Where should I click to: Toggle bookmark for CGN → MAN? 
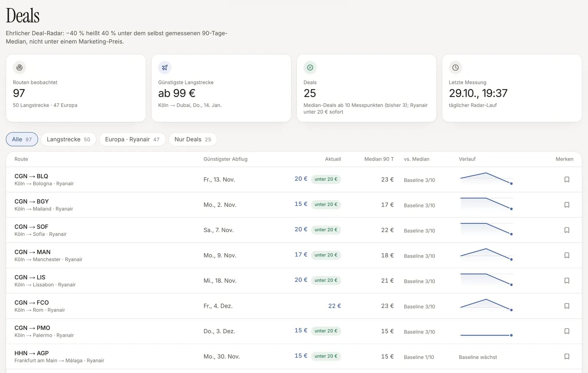567,255
